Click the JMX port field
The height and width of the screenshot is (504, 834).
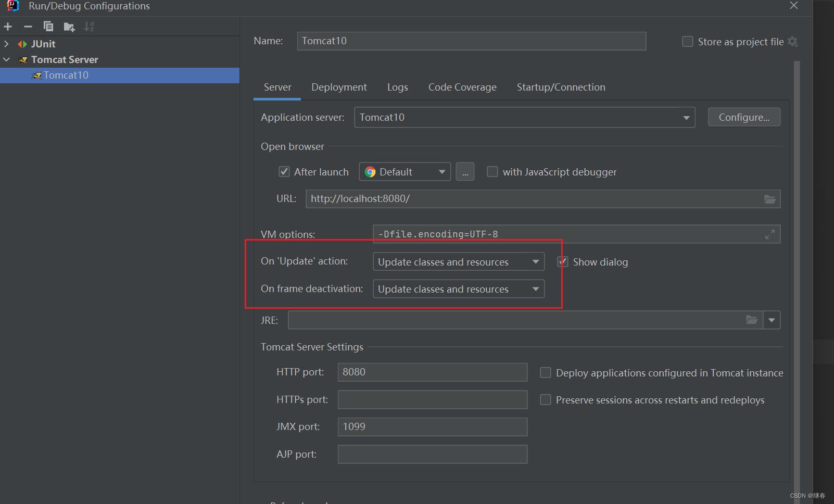tap(433, 427)
